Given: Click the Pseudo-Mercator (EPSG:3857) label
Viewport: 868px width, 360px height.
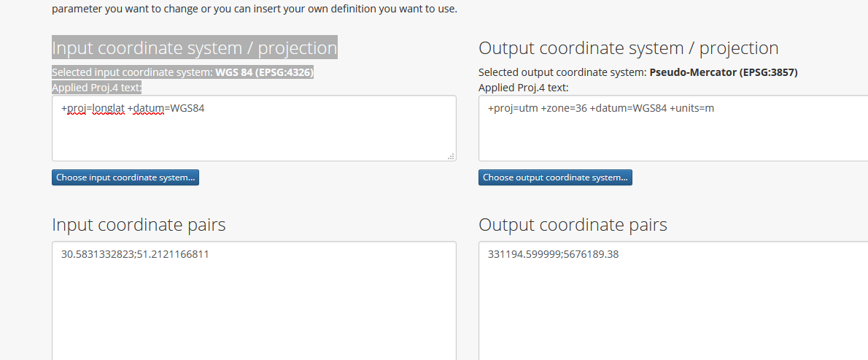Looking at the screenshot, I should click(x=724, y=73).
